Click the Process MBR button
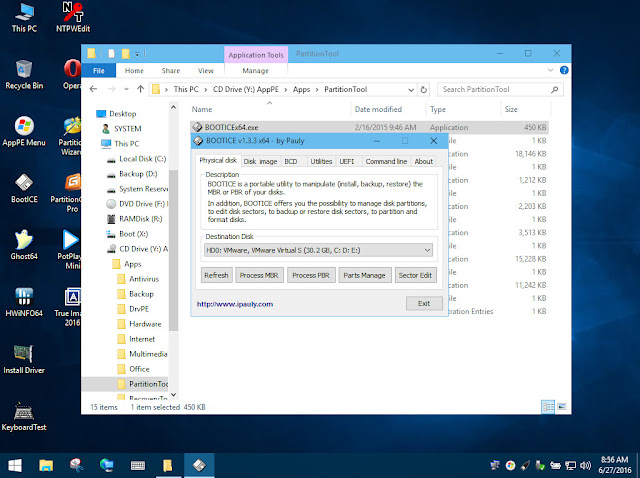This screenshot has height=478, width=640. point(259,275)
